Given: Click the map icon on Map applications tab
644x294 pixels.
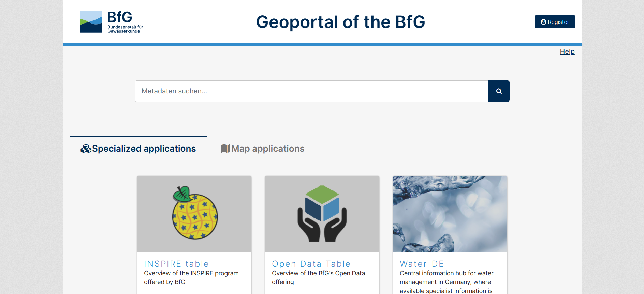Looking at the screenshot, I should pos(225,149).
